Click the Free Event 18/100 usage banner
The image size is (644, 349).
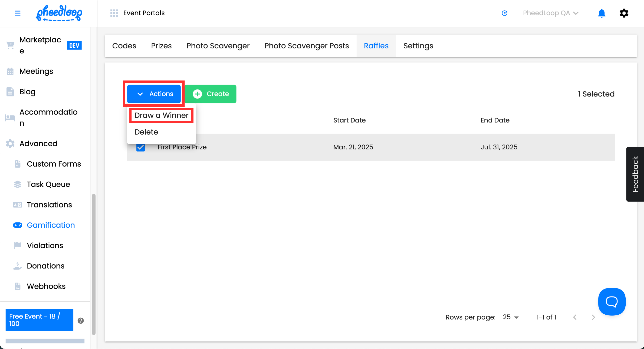pos(39,320)
